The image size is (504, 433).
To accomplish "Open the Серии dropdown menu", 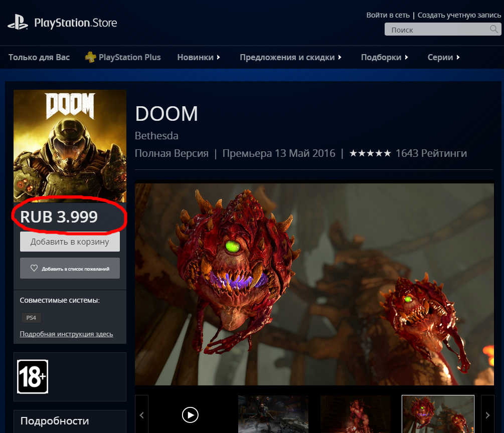I will pyautogui.click(x=443, y=57).
